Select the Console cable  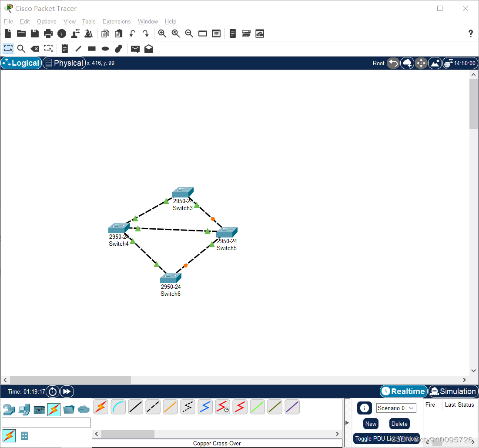118,407
